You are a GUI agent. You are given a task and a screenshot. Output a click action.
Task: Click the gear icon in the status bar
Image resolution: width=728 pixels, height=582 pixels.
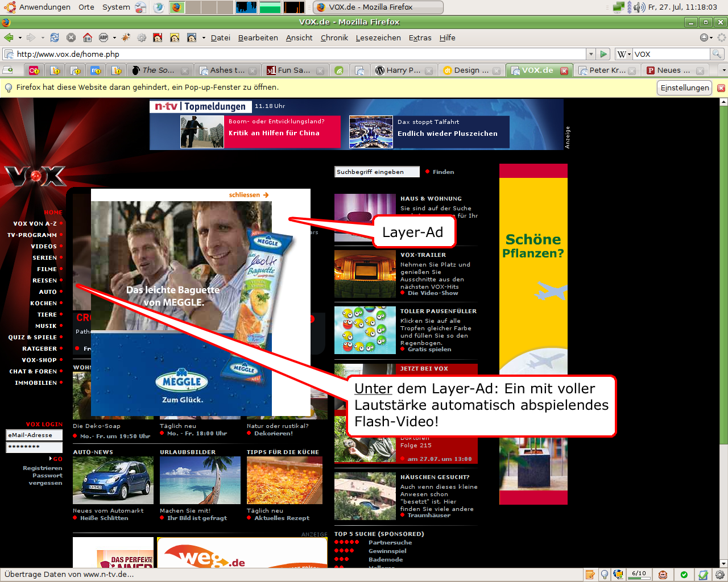click(719, 575)
